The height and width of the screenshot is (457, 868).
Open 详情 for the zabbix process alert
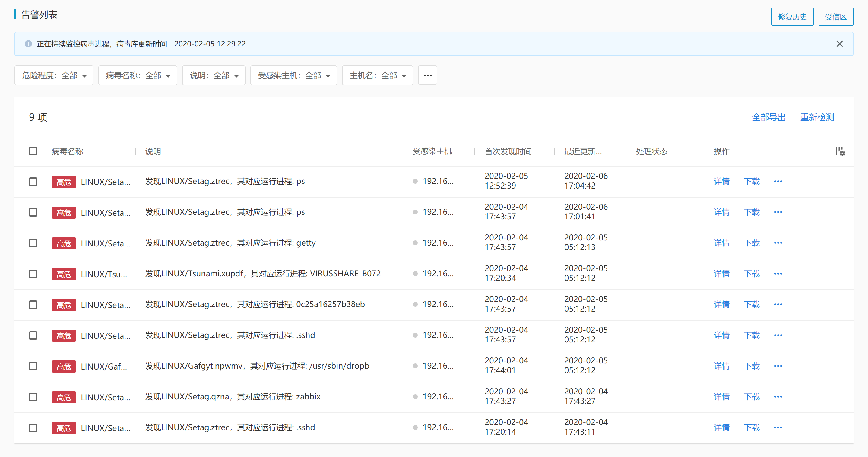click(721, 397)
